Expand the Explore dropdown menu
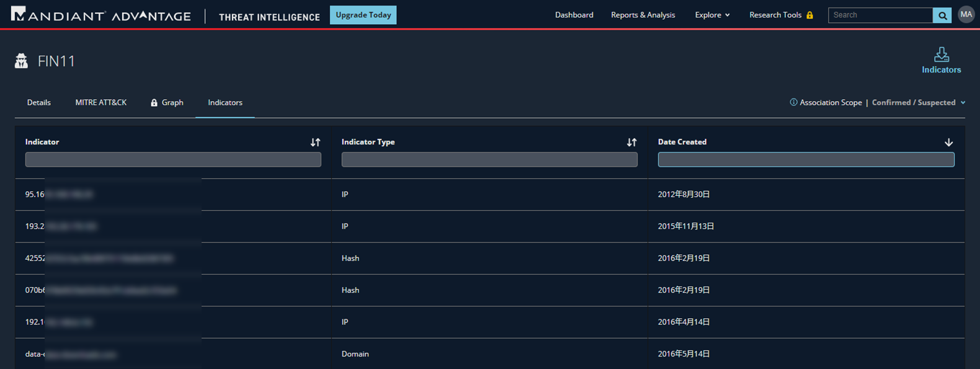The height and width of the screenshot is (369, 980). tap(712, 15)
